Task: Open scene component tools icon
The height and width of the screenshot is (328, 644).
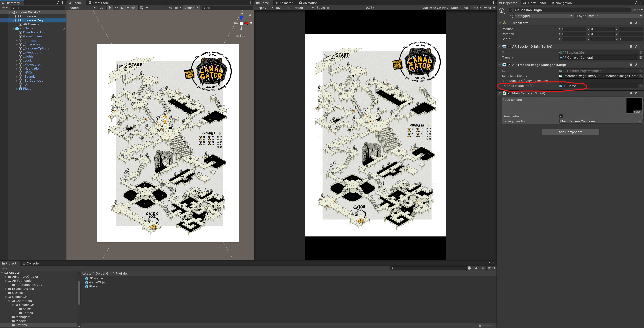Action: click(170, 8)
